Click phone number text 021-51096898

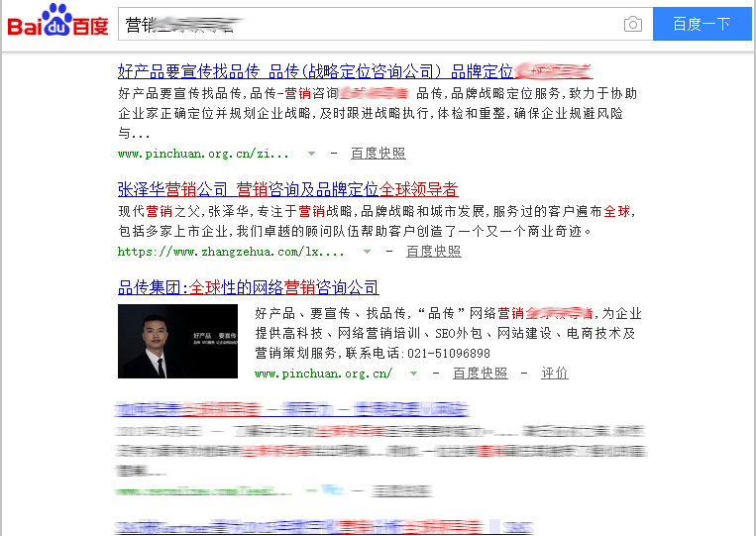[449, 354]
